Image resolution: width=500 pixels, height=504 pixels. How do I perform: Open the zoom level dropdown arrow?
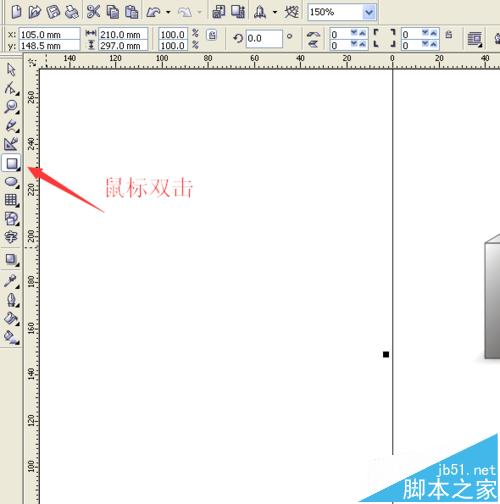click(369, 13)
